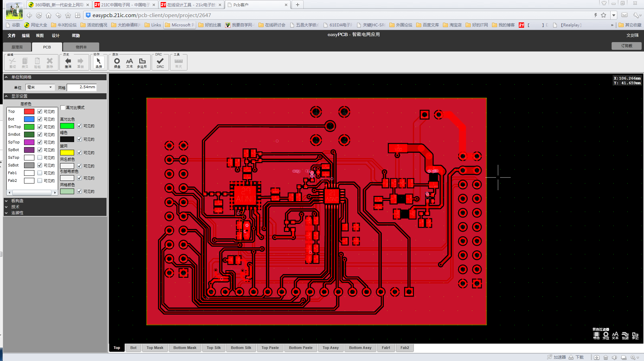Expand bookmarks overflow chevron
Screen dimensions: 644x361
pyautogui.click(x=612, y=25)
